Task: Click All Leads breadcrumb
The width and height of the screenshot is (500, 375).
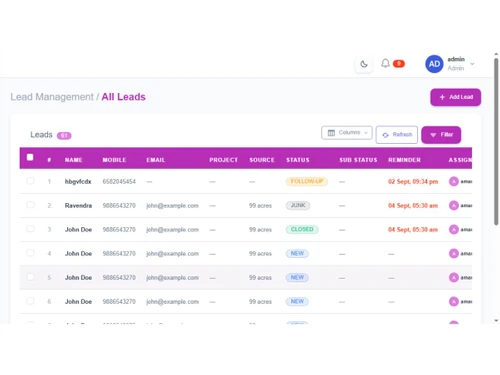Action: click(123, 97)
